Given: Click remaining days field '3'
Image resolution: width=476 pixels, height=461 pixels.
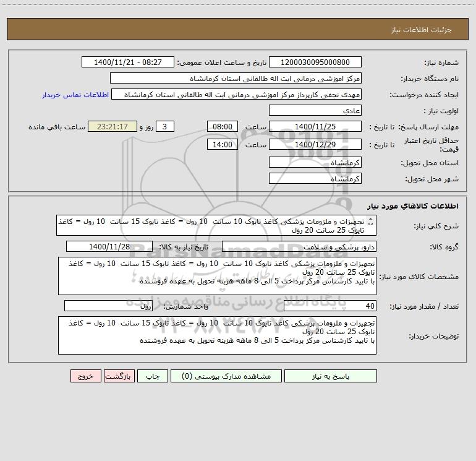Looking at the screenshot, I should [165, 126].
